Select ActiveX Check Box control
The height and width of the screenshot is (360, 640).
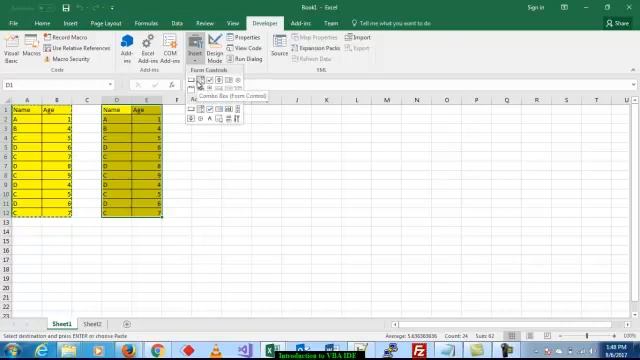[x=210, y=109]
